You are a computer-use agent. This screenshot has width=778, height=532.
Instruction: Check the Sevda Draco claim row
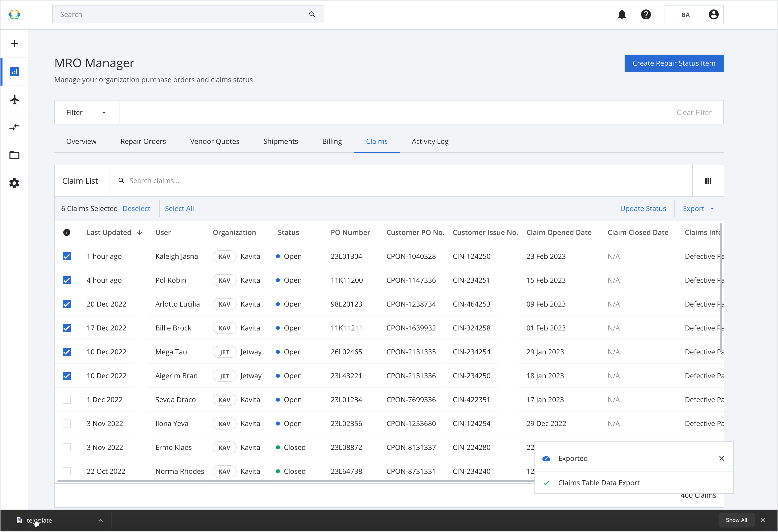click(x=67, y=400)
